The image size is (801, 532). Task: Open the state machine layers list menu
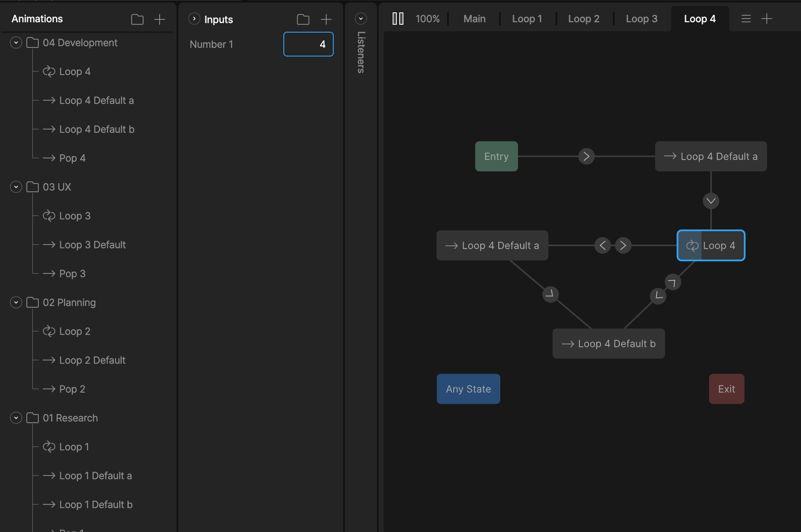[746, 19]
